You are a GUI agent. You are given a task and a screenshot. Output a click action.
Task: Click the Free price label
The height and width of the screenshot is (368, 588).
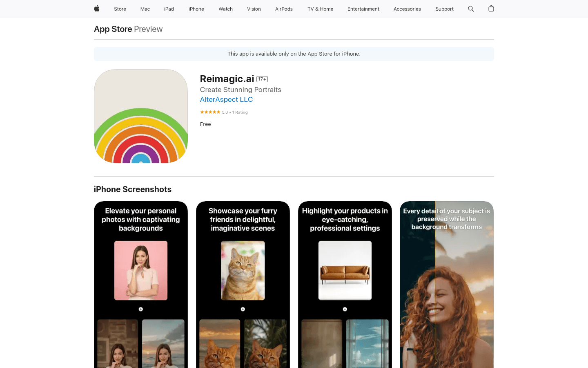(205, 124)
